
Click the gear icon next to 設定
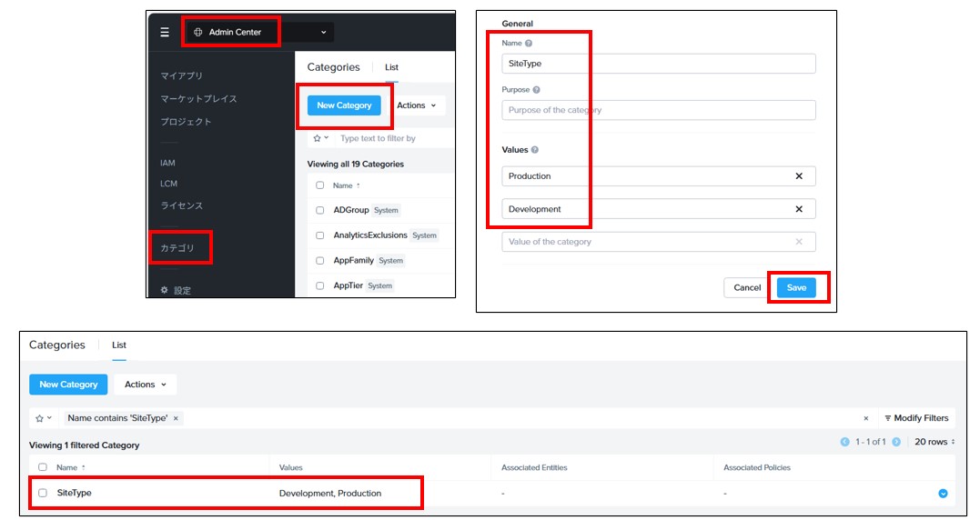pyautogui.click(x=165, y=290)
